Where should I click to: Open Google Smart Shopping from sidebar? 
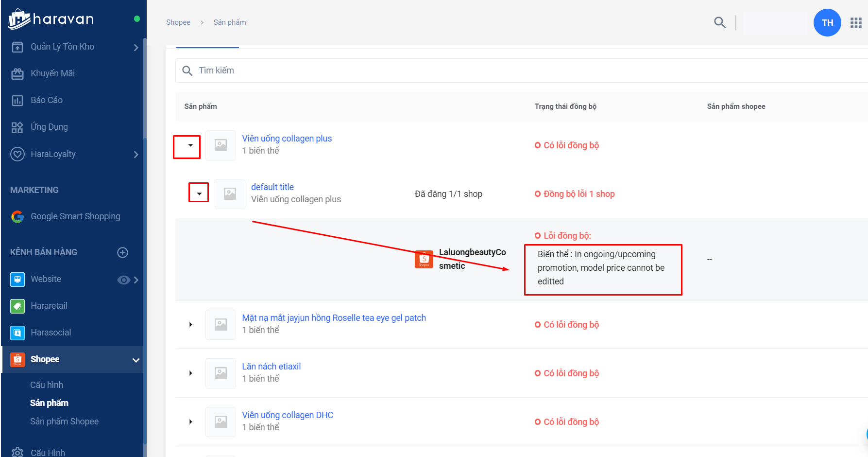tap(75, 216)
